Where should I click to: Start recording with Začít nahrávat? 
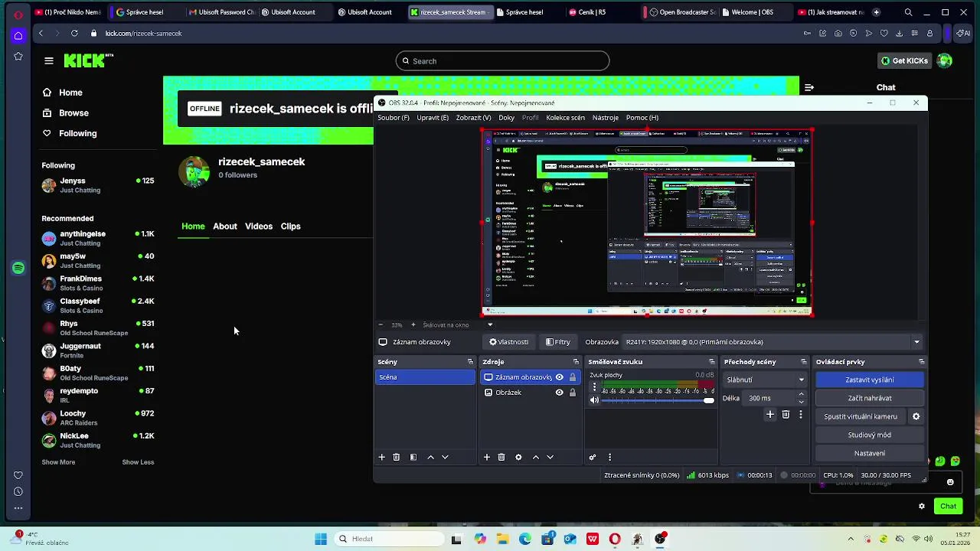pyautogui.click(x=870, y=398)
